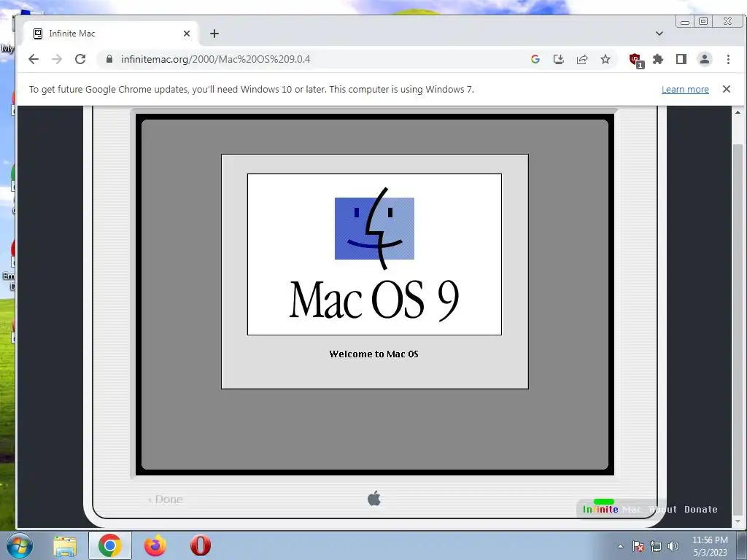Open the uBlock shield extension icon
Screen dimensions: 747x560
tap(635, 60)
